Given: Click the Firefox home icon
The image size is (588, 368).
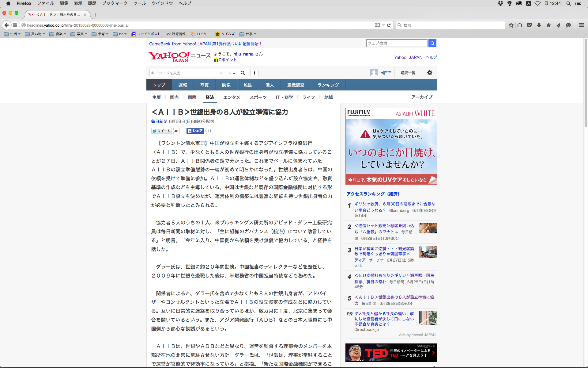Looking at the screenshot, I should 548,25.
